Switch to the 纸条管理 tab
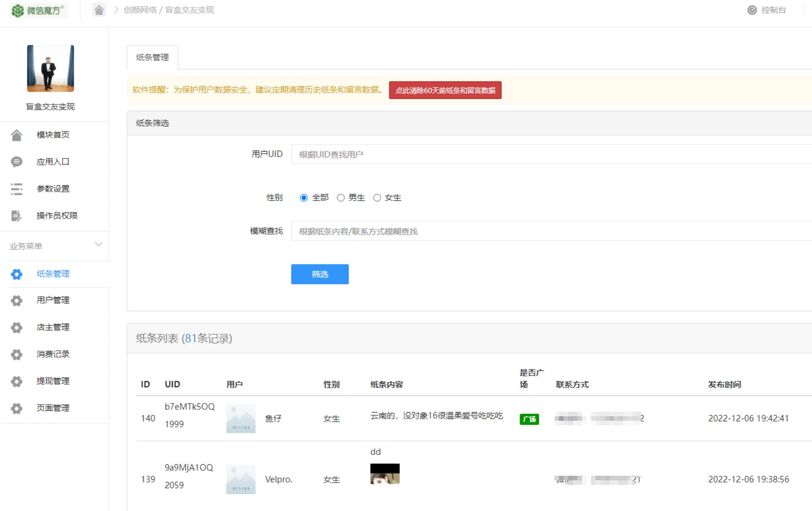The height and width of the screenshot is (511, 812). (152, 57)
